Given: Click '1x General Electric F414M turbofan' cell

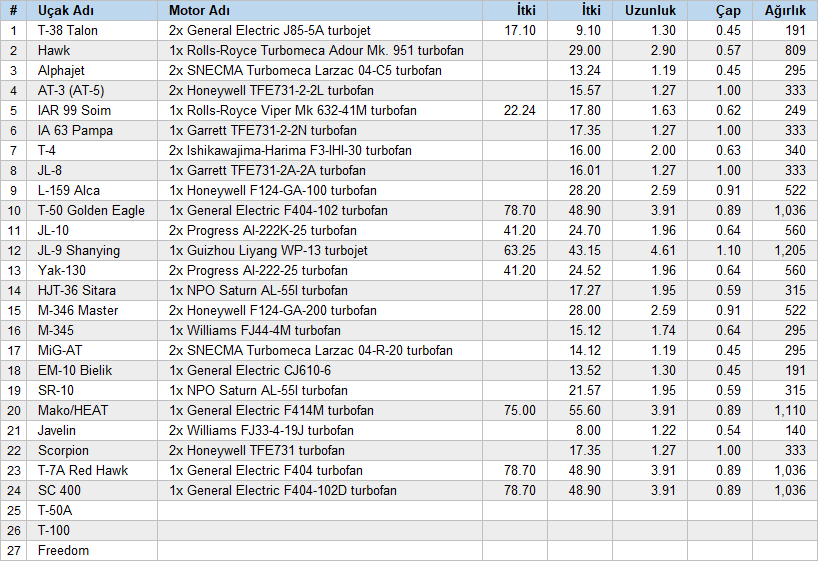Looking at the screenshot, I should (x=320, y=411).
